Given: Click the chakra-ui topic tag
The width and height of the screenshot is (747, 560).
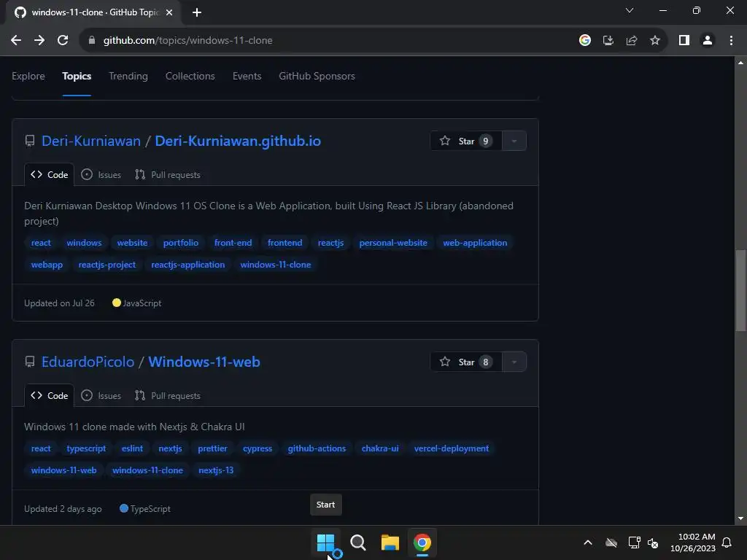Looking at the screenshot, I should 379,448.
